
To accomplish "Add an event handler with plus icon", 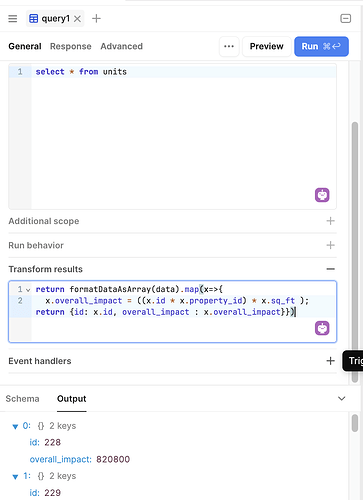I will [330, 361].
